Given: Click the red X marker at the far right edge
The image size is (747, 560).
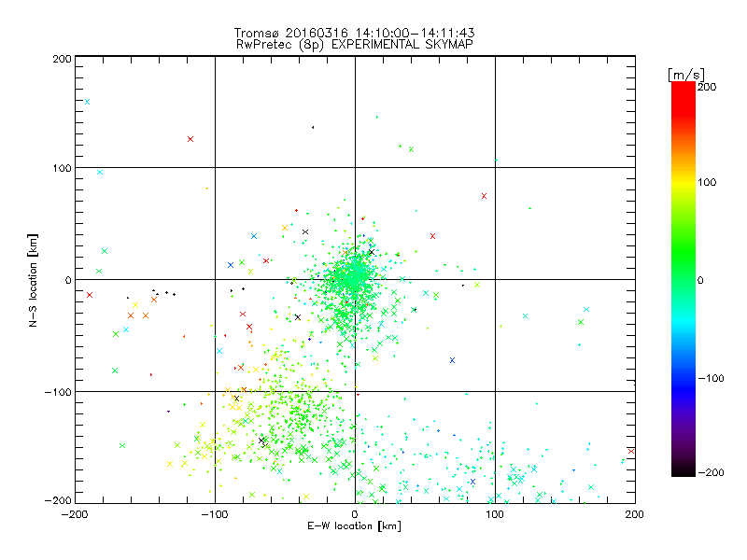Looking at the screenshot, I should point(631,451).
